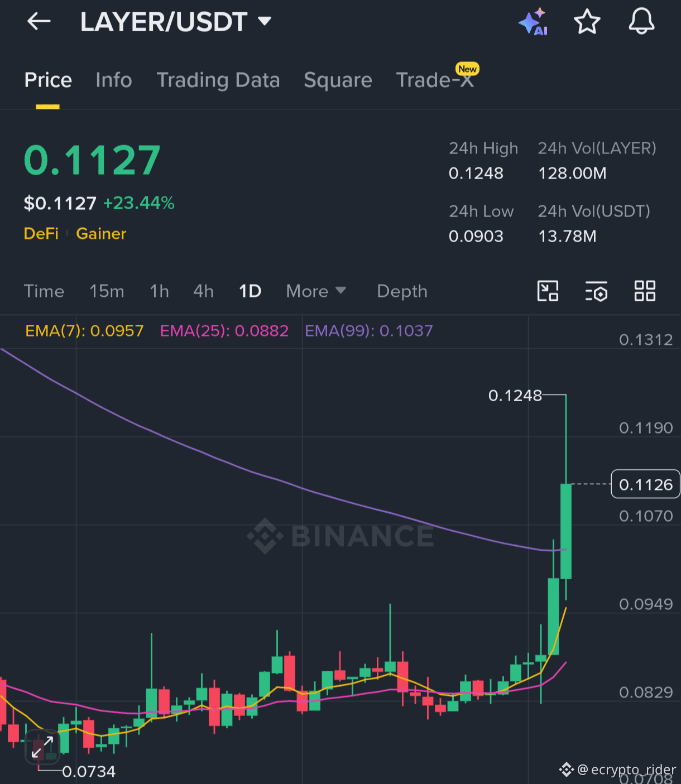Tap the 24h Vol(USDT) value 13.78M
This screenshot has width=681, height=784.
pyautogui.click(x=567, y=237)
